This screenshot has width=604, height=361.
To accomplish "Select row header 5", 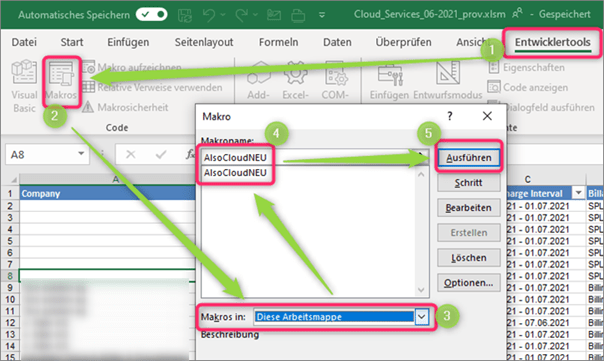I will coord(10,241).
